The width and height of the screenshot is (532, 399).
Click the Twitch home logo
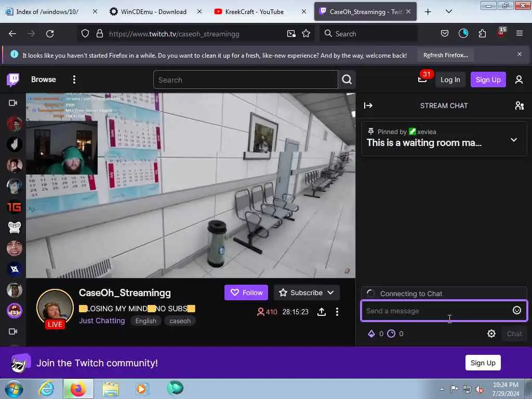13,79
